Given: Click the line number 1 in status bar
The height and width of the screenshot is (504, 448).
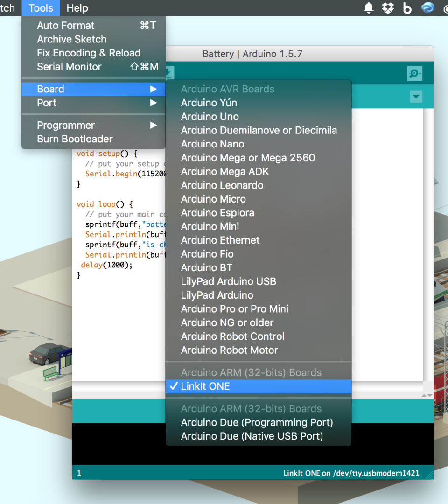Looking at the screenshot, I should click(x=79, y=473).
